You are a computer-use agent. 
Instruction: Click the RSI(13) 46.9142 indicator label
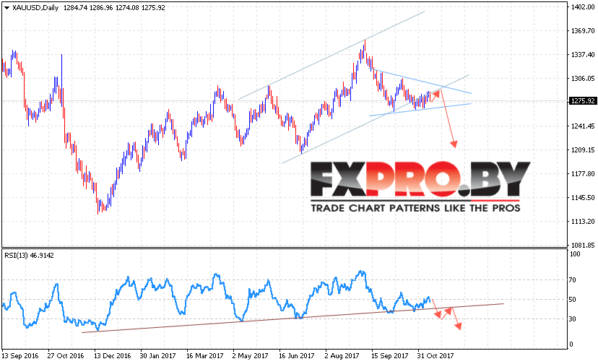[30, 255]
